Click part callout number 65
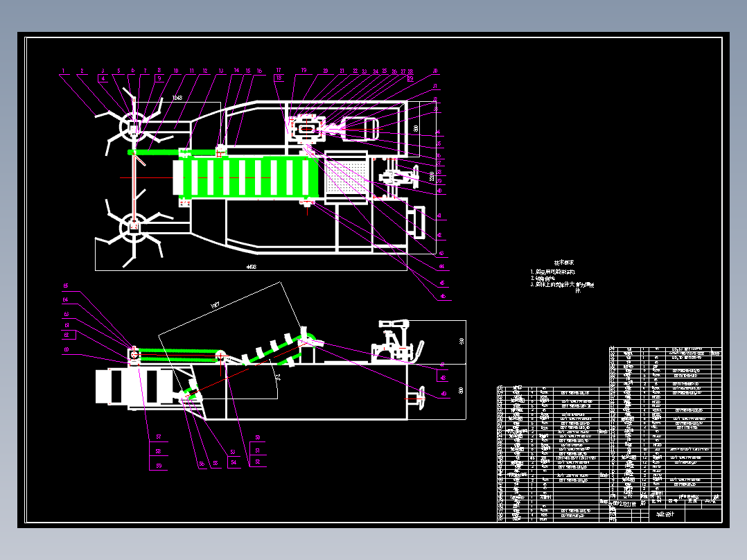 66,286
